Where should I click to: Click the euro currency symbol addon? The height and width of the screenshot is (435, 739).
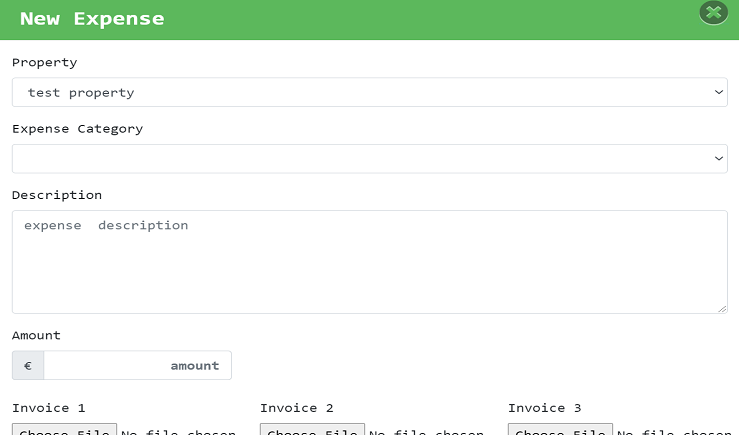pos(28,365)
